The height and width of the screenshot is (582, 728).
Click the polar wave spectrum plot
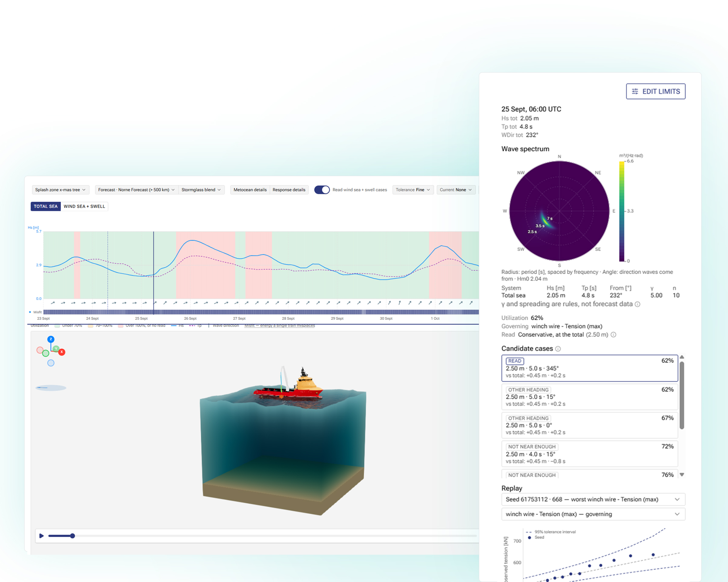coord(559,211)
